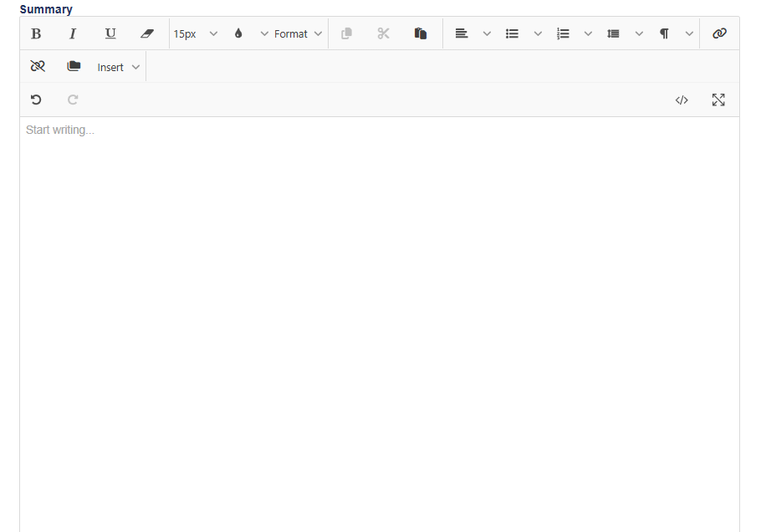This screenshot has height=532, width=761.
Task: Expand the text alignment options arrow
Action: (487, 33)
